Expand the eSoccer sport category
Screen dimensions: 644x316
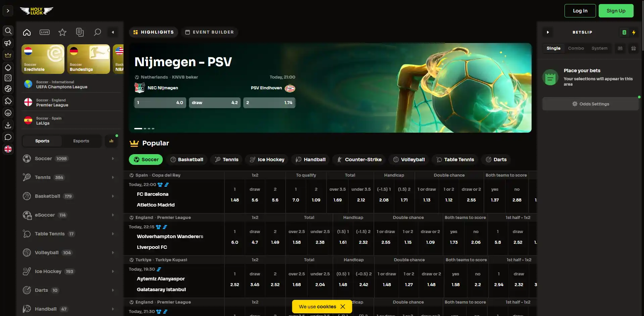tap(69, 215)
